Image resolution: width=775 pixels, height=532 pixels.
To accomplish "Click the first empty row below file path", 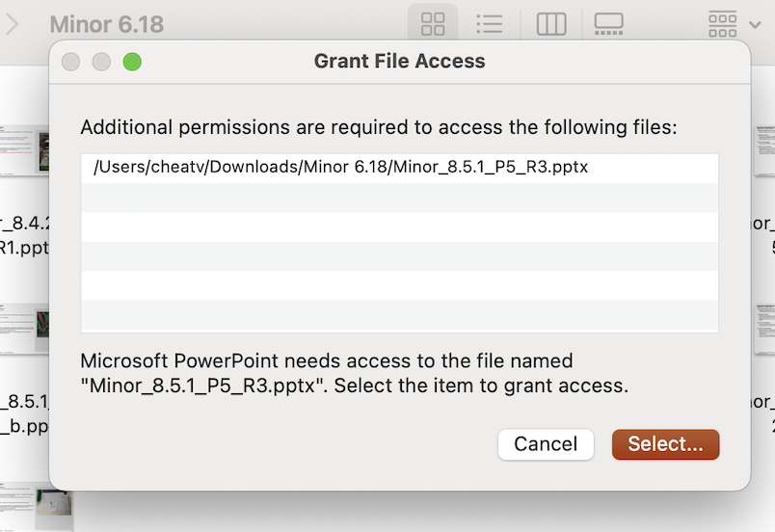I will pyautogui.click(x=399, y=197).
